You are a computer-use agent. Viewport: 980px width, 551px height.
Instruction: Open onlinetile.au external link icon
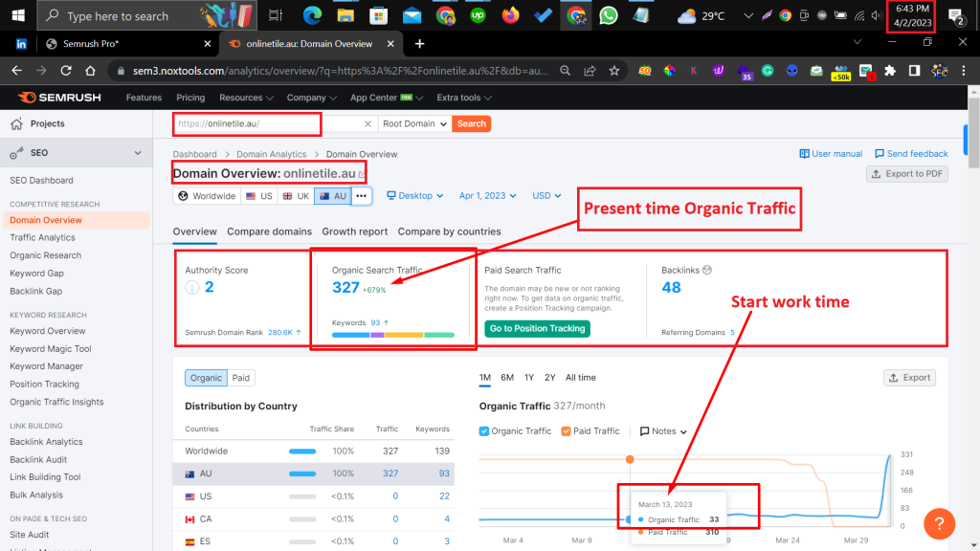(363, 174)
